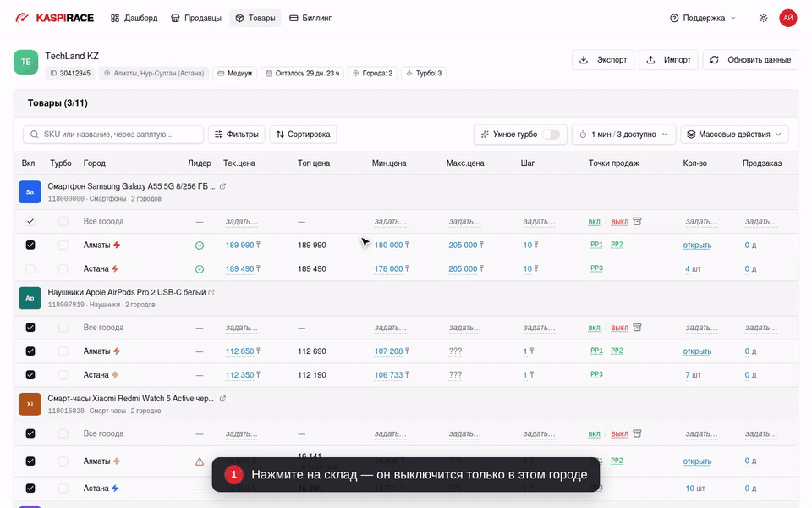
Task: Enable the Умное турбо switch
Action: pyautogui.click(x=551, y=135)
